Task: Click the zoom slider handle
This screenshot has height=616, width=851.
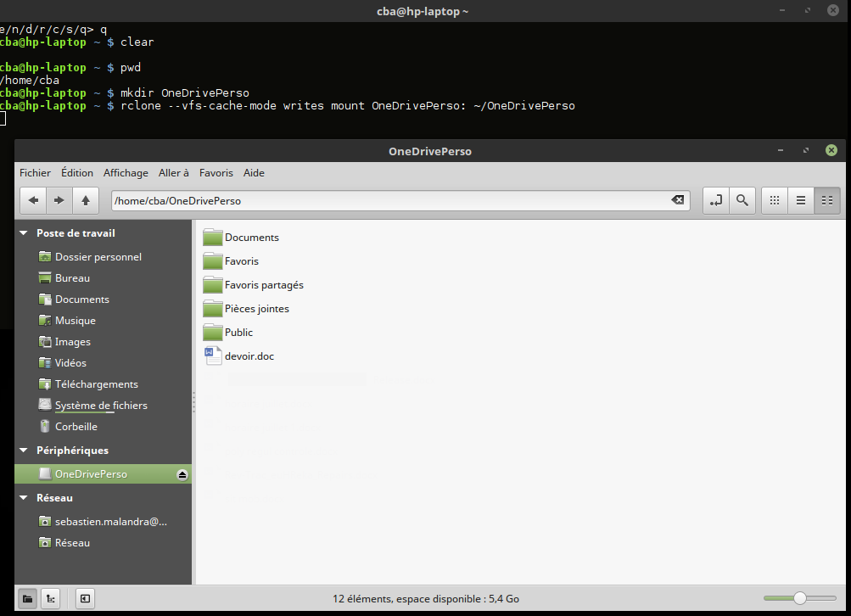Action: pos(799,598)
